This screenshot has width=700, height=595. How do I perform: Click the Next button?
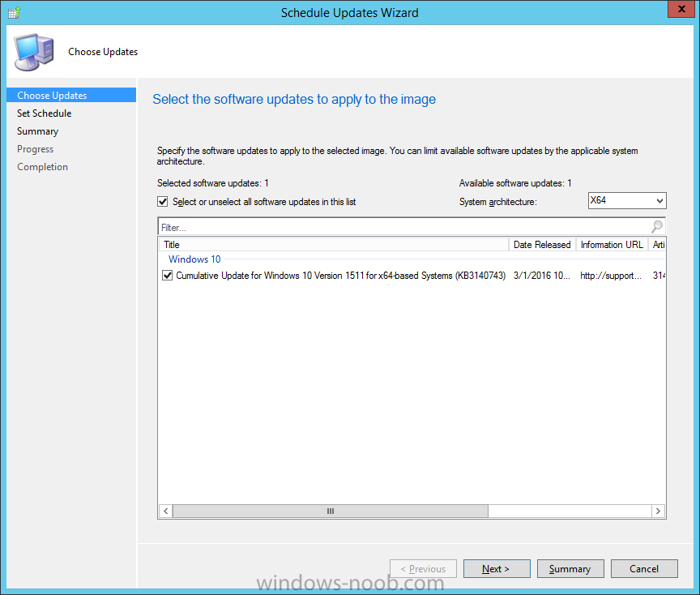coord(497,568)
